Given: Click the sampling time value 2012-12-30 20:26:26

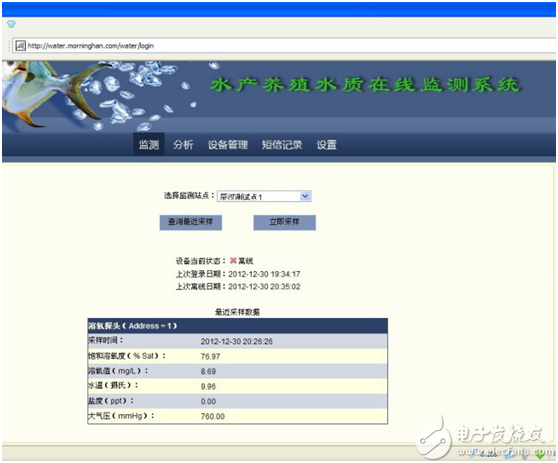Looking at the screenshot, I should click(x=237, y=341).
